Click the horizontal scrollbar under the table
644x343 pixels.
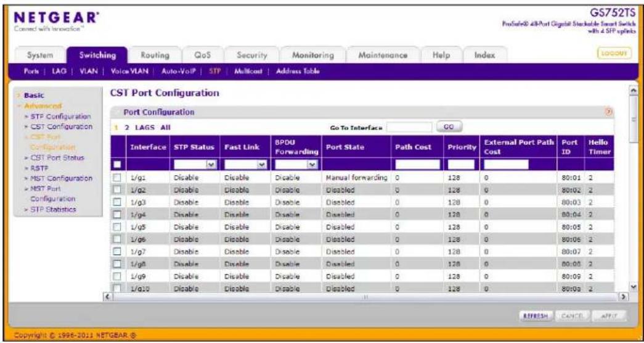pyautogui.click(x=365, y=295)
